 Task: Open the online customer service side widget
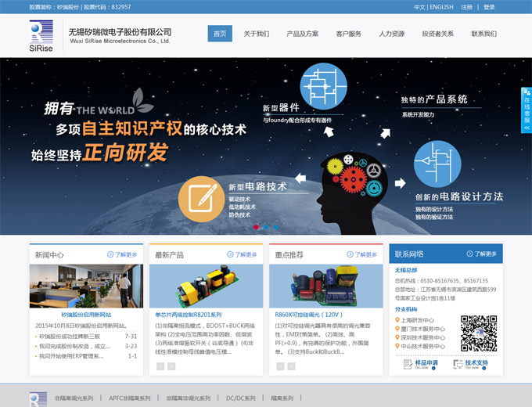tap(527, 110)
